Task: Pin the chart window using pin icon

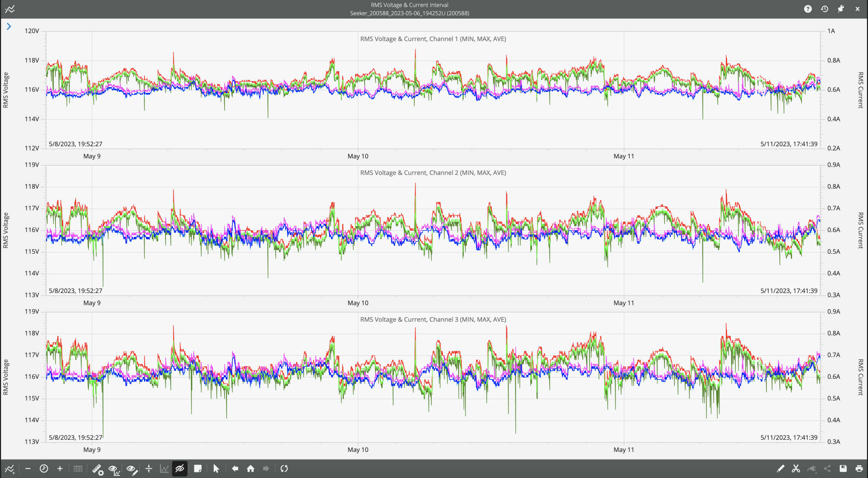Action: (x=841, y=9)
